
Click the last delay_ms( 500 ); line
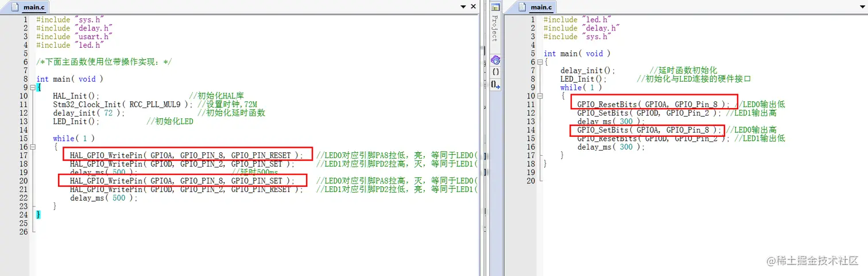point(104,198)
